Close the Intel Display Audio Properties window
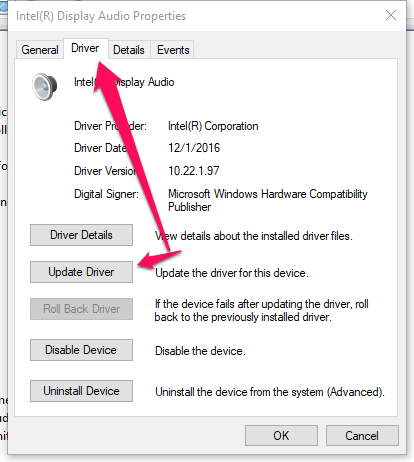414x462 pixels. 391,15
